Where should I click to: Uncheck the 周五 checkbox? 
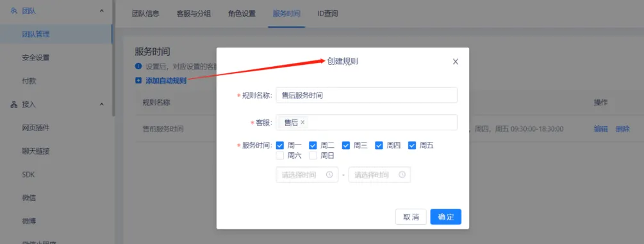click(x=412, y=145)
